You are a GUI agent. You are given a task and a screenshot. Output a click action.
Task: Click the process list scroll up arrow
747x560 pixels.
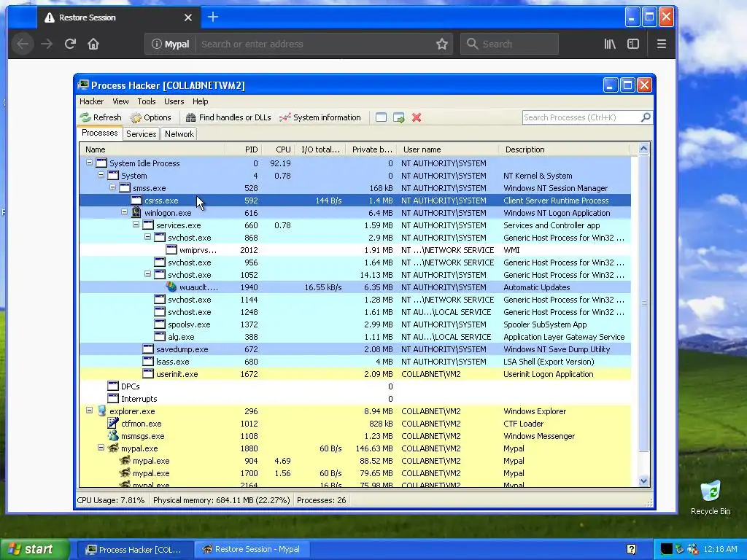643,149
